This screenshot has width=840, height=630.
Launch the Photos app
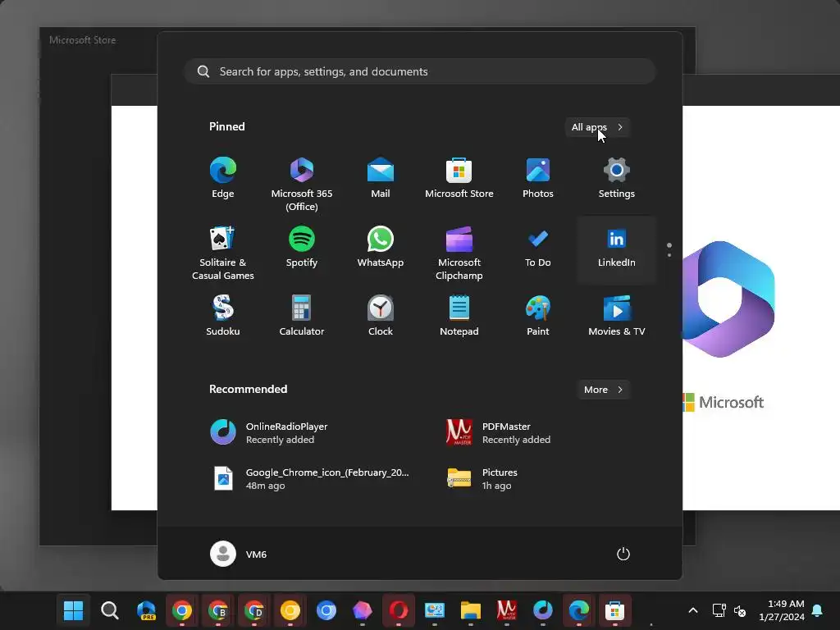538,180
